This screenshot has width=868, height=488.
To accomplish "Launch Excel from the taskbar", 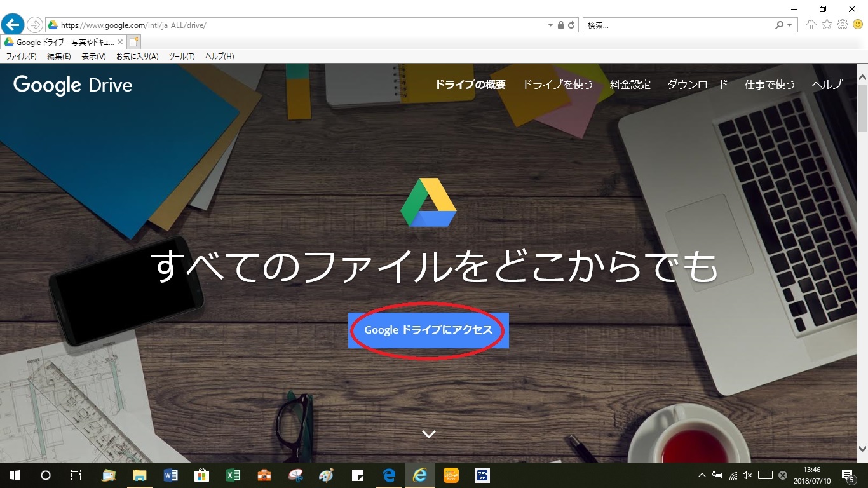I will coord(233,475).
